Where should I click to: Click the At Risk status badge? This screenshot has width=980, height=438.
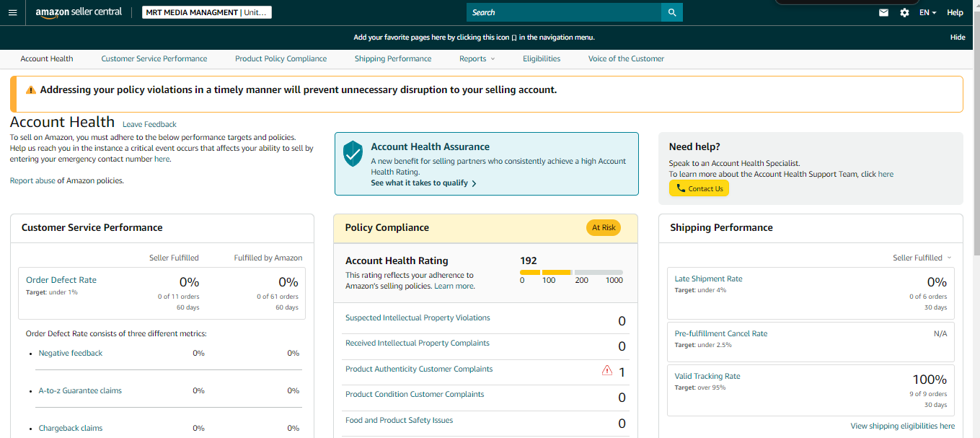(604, 227)
